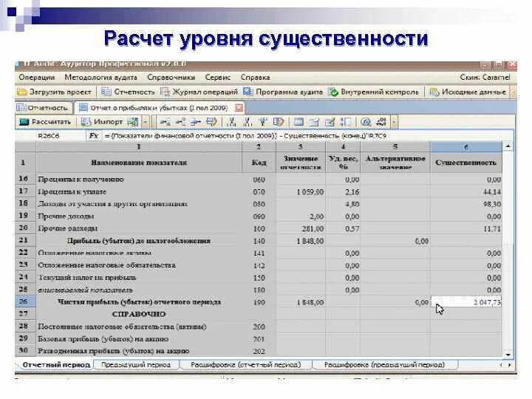
Task: Open Журнал операций toolbar item
Action: tap(199, 92)
